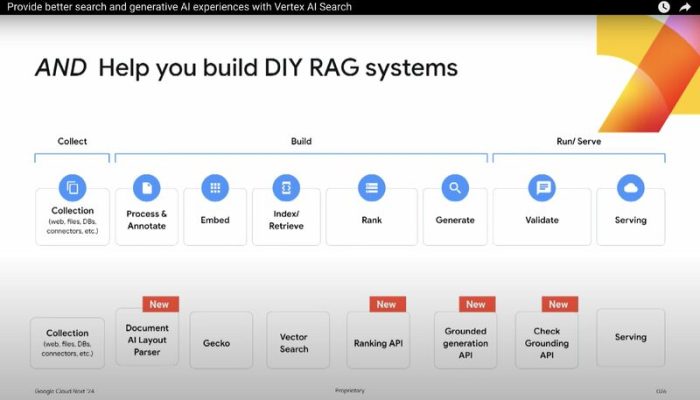The image size is (700, 400).
Task: Click the Check Grounding API box
Action: click(546, 340)
